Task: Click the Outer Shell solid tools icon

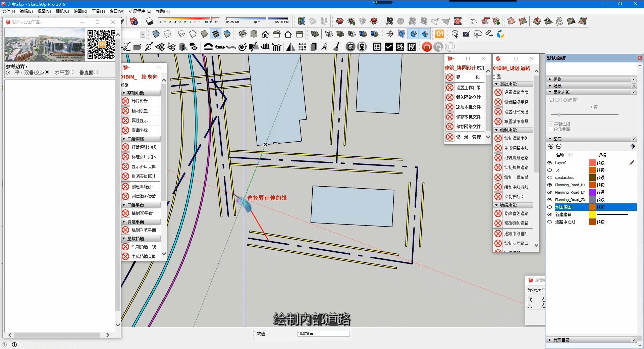Action: click(x=315, y=34)
